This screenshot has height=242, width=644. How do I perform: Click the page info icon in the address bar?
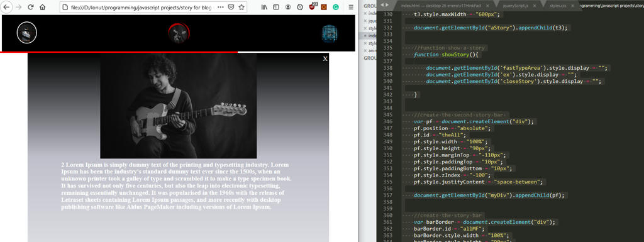click(65, 7)
